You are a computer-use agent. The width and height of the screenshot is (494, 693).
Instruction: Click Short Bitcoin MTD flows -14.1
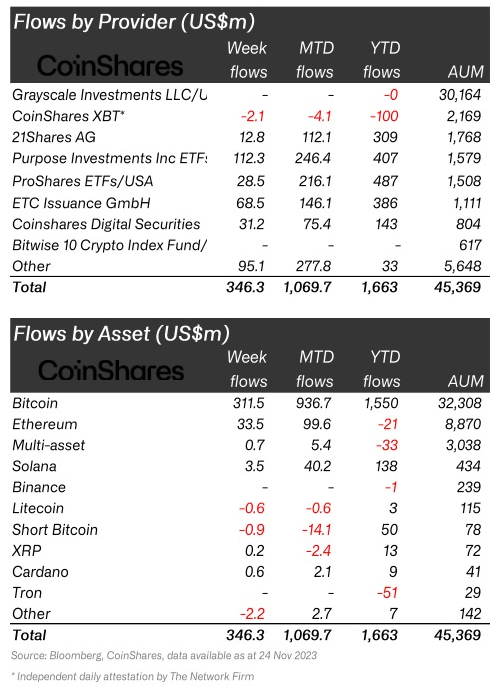[x=316, y=529]
